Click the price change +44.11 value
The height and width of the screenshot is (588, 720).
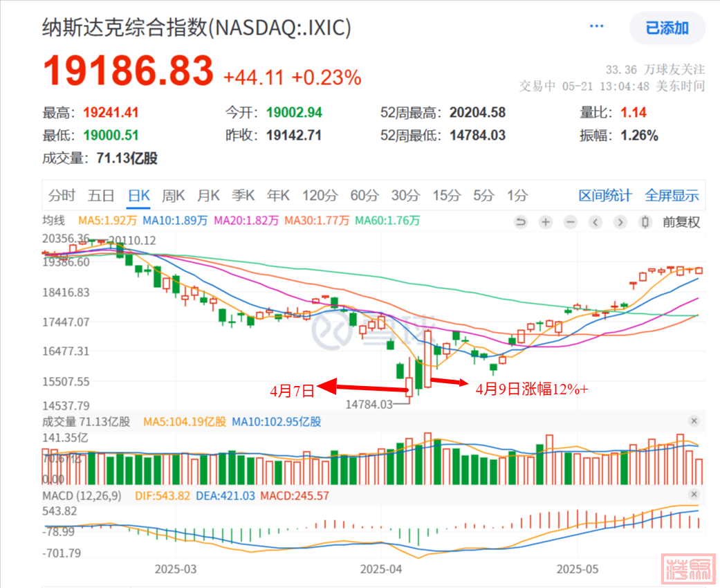[253, 77]
